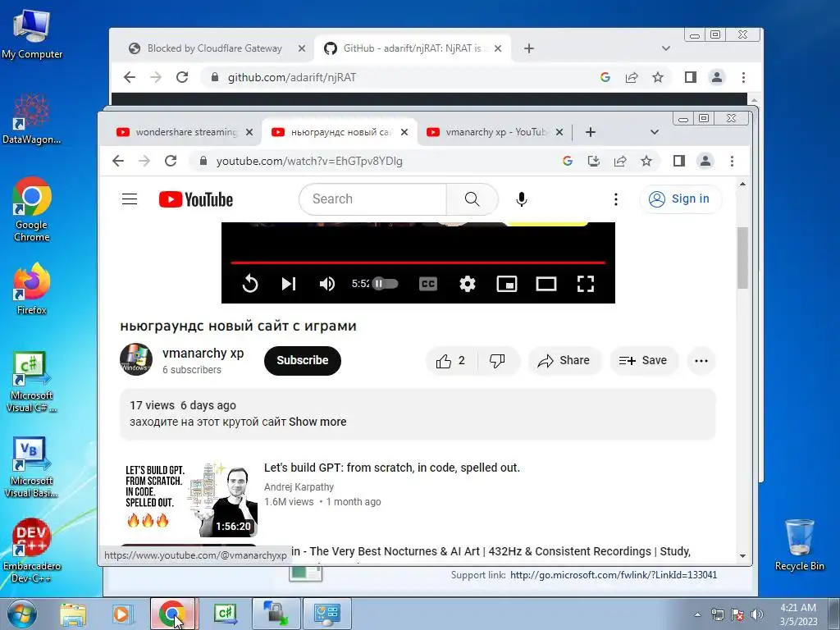
Task: Focus the YouTube search field
Action: (x=374, y=199)
